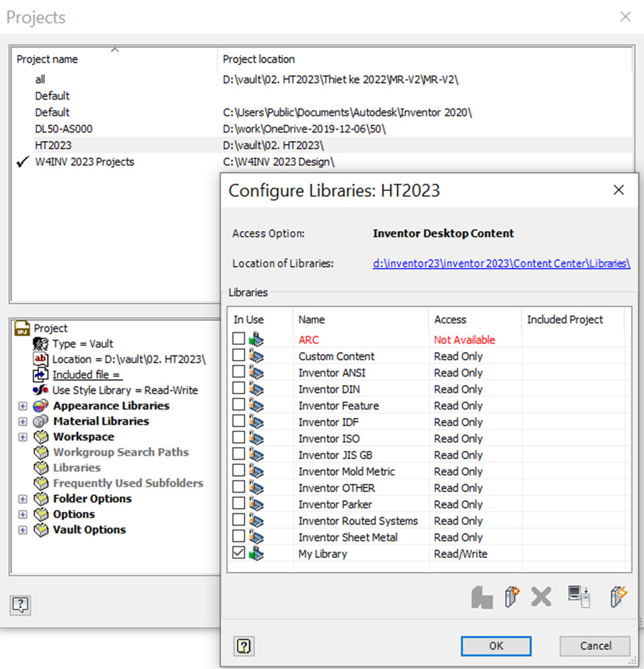Click the Included file icon

click(40, 374)
